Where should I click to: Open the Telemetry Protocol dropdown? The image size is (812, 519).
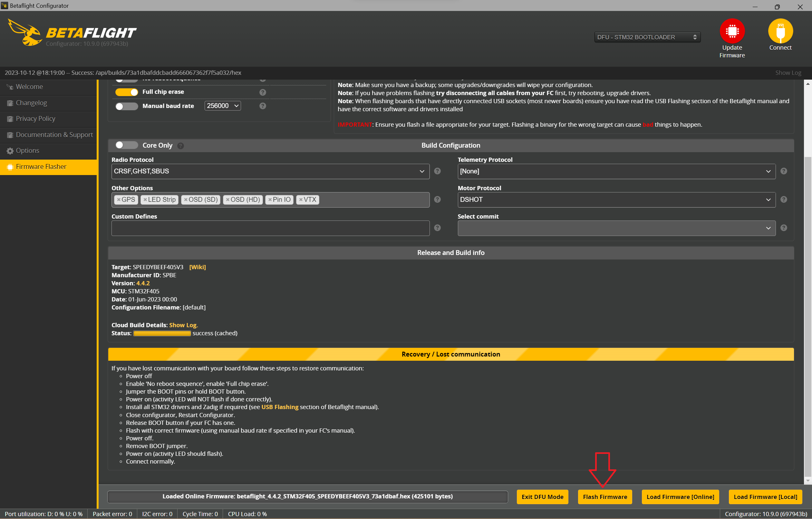616,171
